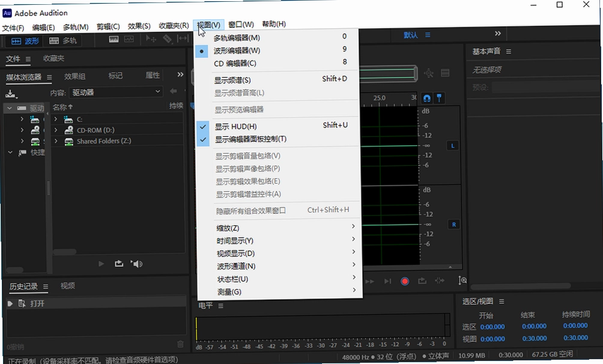Select the Slip tool icon
The width and height of the screenshot is (603, 364).
[183, 38]
